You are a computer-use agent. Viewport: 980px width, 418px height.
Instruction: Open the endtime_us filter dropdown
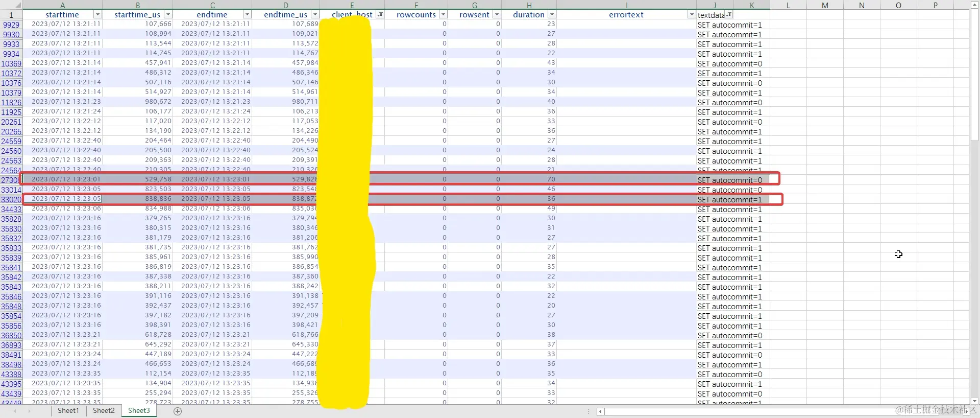[x=315, y=15]
